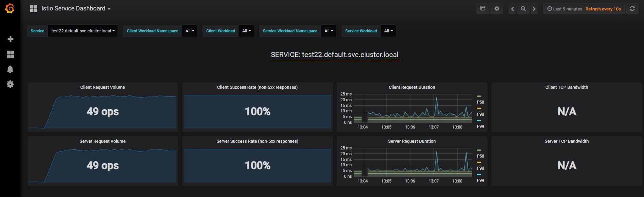Image resolution: width=644 pixels, height=197 pixels.
Task: Open Client Request Duration panel title menu
Action: click(412, 87)
